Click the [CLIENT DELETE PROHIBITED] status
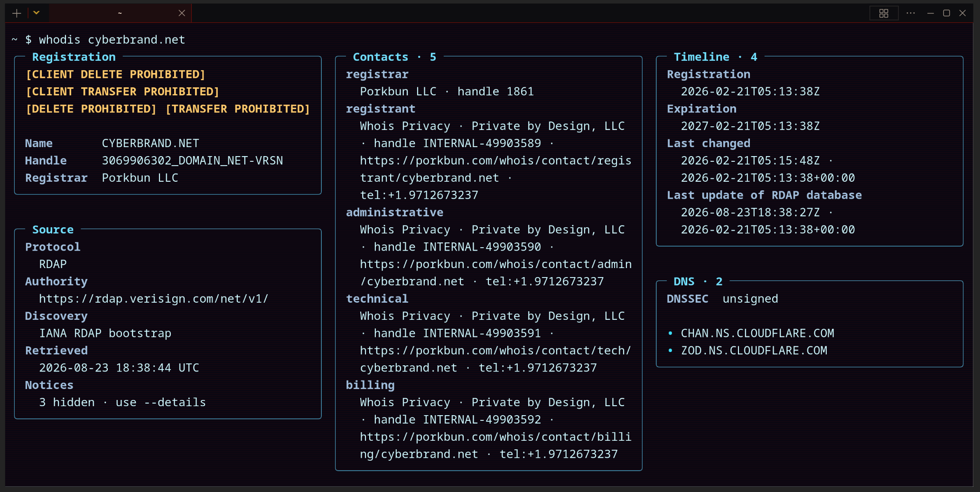980x492 pixels. coord(116,74)
